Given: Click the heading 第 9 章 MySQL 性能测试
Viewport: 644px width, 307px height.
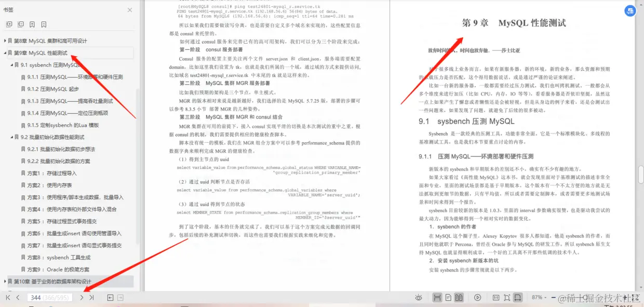Looking at the screenshot, I should pyautogui.click(x=514, y=23).
